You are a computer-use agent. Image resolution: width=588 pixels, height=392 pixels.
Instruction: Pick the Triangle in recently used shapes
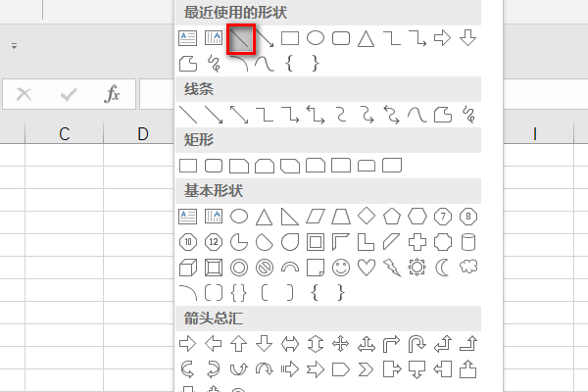coord(366,38)
